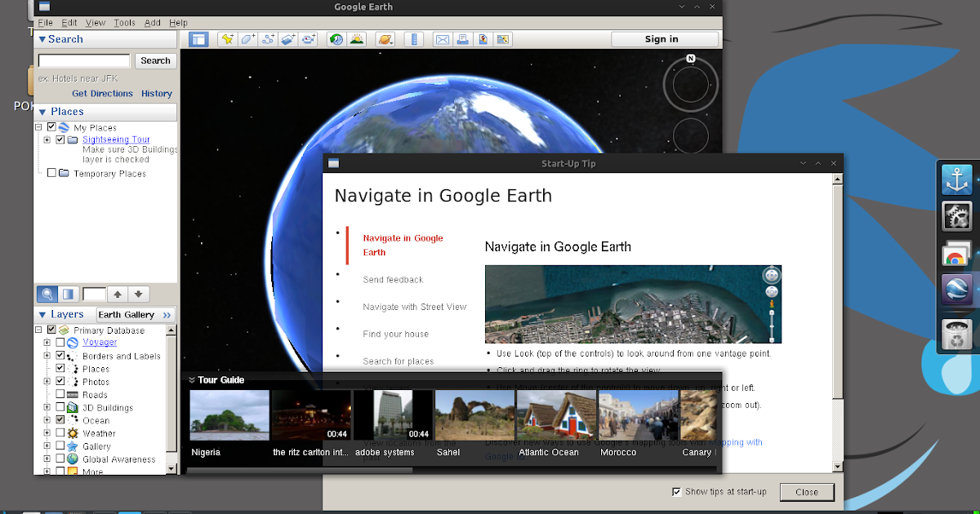Collapse the Search panel triangle
This screenshot has height=514, width=980.
[x=42, y=39]
